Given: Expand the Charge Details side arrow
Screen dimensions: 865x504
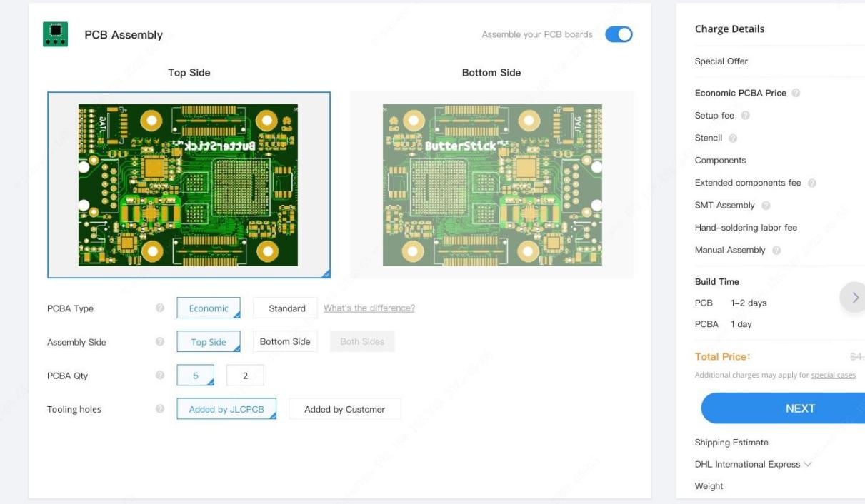Looking at the screenshot, I should coord(855,296).
